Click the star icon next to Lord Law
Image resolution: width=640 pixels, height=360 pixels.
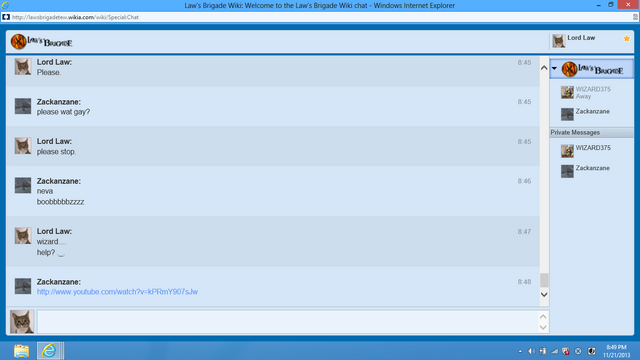(627, 38)
